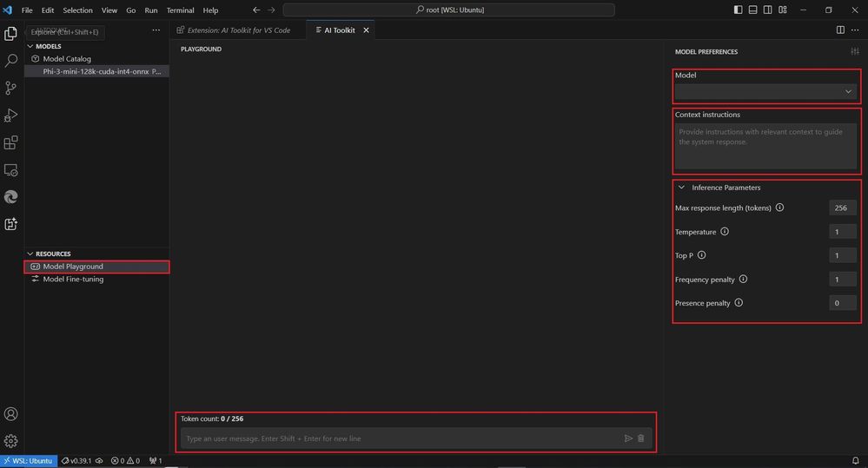
Task: Click the user message input box
Action: [403, 438]
